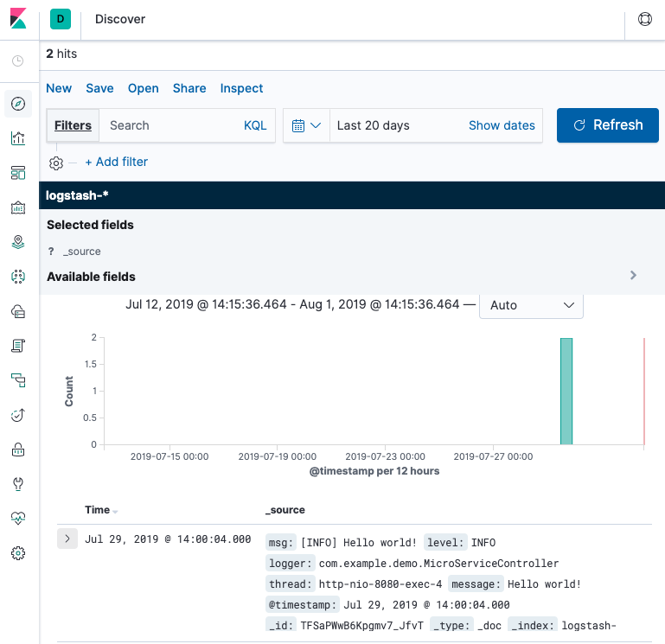This screenshot has height=644, width=665.
Task: Click the Time column header
Action: click(97, 510)
